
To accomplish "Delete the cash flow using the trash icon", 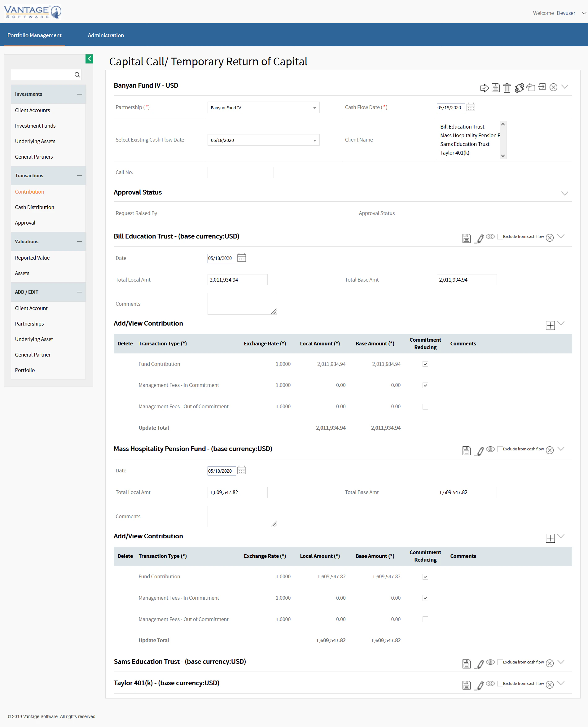I will 507,87.
